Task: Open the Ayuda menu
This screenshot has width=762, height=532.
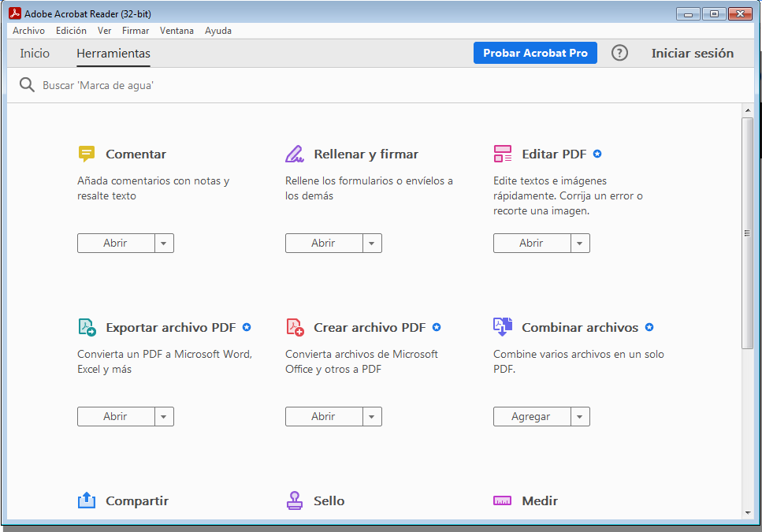Action: 217,31
